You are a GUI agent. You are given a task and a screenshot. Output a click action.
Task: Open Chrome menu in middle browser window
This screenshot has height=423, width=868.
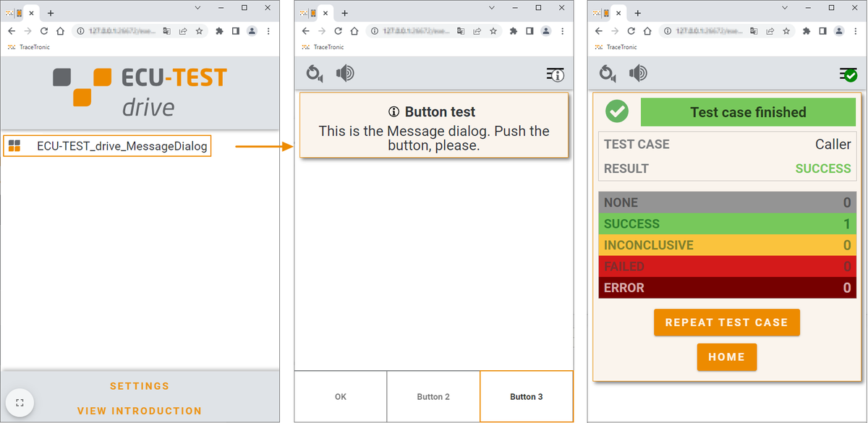point(562,31)
